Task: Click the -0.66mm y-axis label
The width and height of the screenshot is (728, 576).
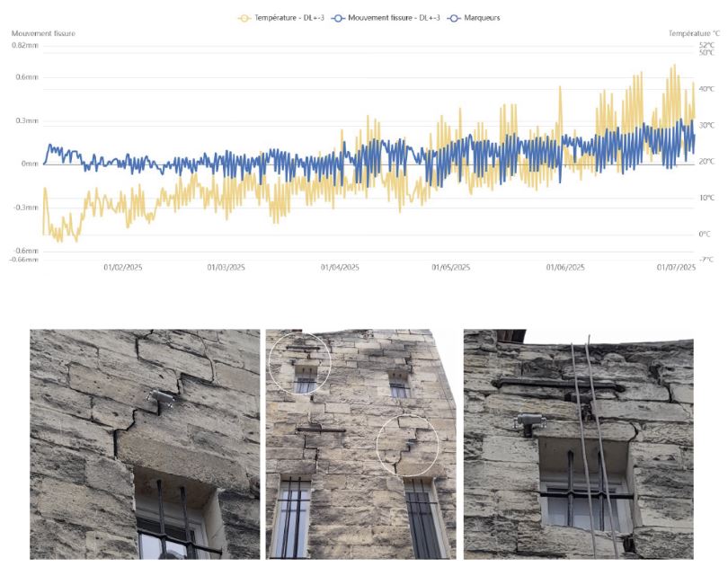Action: click(x=23, y=260)
